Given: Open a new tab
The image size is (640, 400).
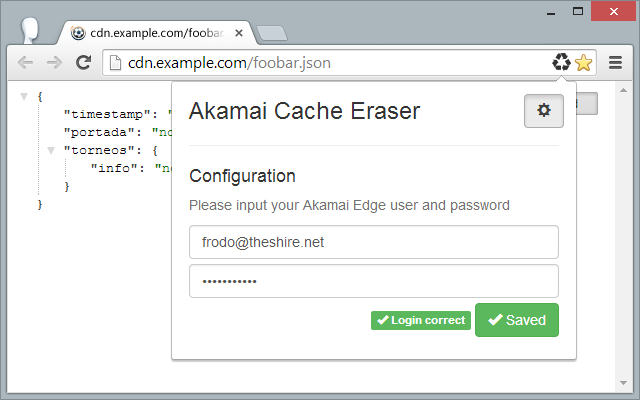Looking at the screenshot, I should (x=272, y=33).
